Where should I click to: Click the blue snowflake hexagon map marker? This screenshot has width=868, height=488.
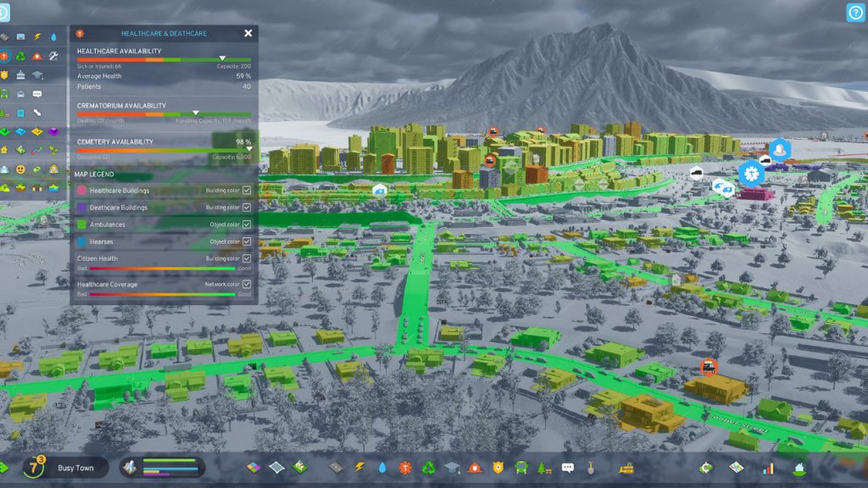click(x=751, y=174)
